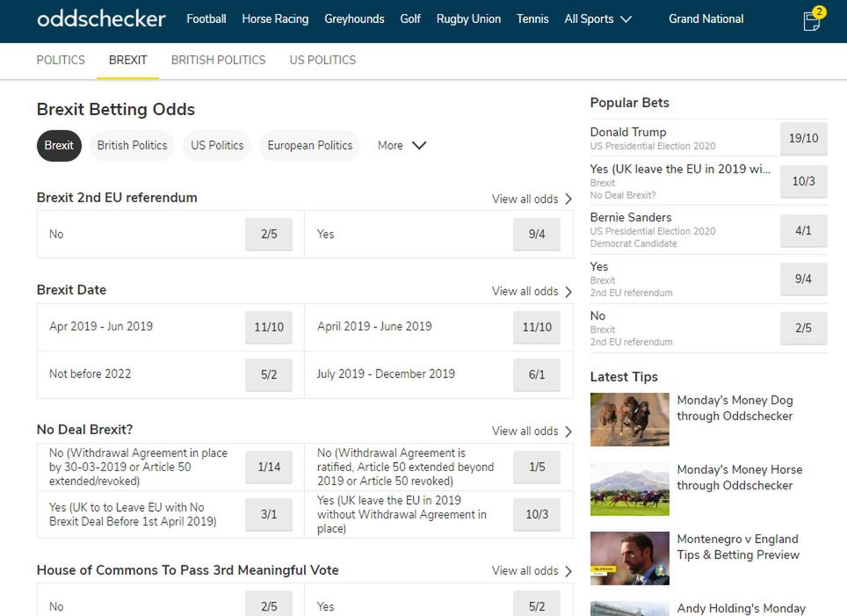The width and height of the screenshot is (847, 616).
Task: Add Not before 2022 at 5/2
Action: coord(269,374)
